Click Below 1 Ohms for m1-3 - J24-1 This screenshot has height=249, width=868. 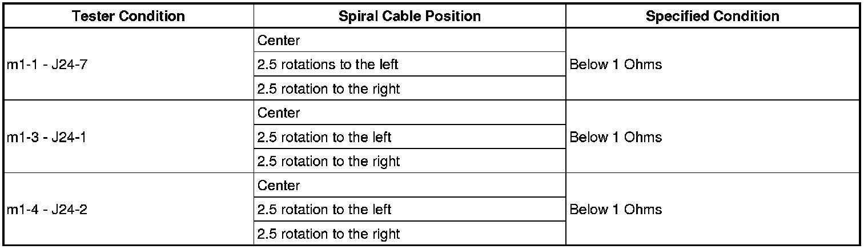click(x=616, y=137)
